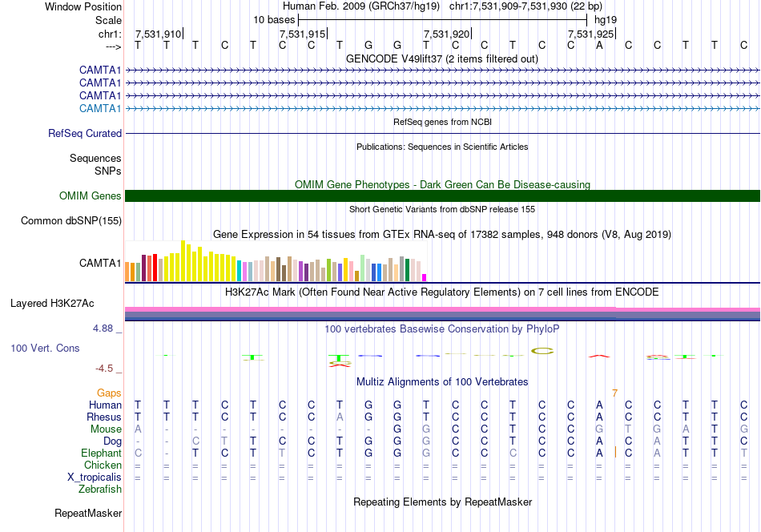
Task: Click the orange gap number 7
Action: click(615, 393)
